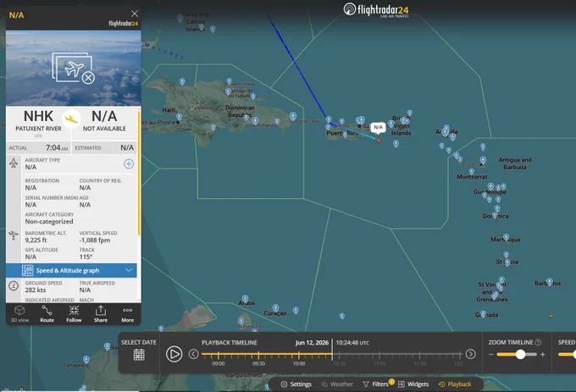
Task: Step the playback timeline forward
Action: click(x=471, y=354)
